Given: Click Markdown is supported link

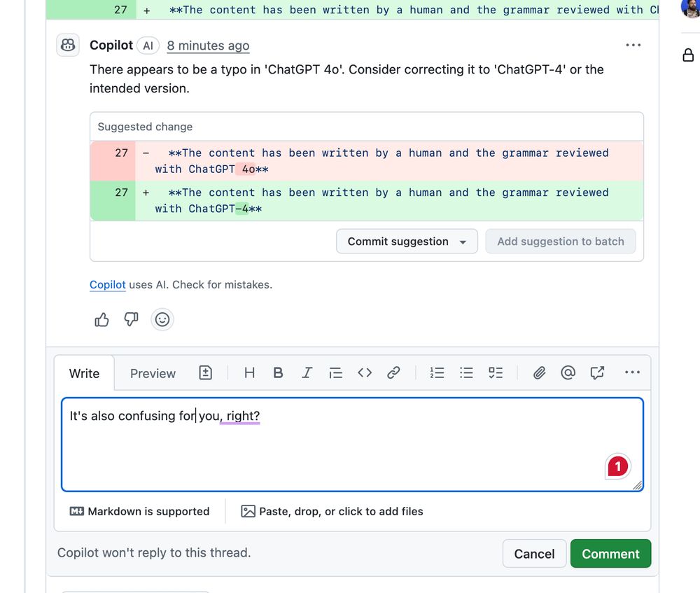Looking at the screenshot, I should point(139,511).
